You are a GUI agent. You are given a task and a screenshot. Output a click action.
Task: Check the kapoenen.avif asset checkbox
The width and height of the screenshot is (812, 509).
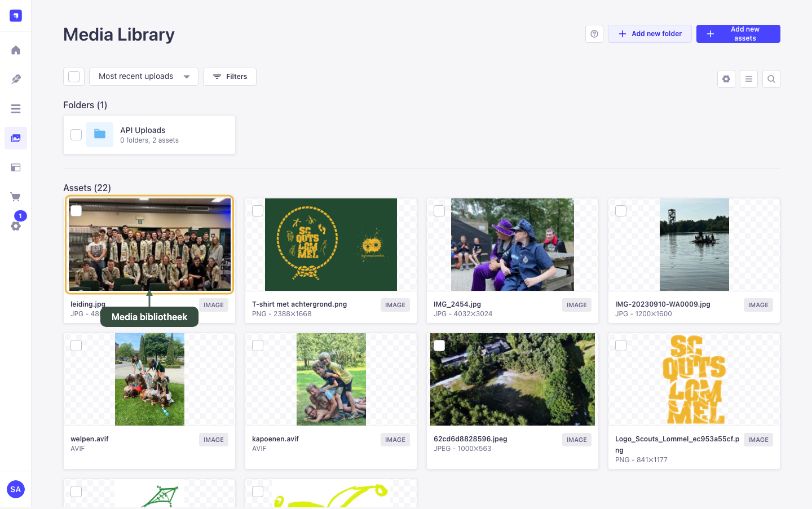click(258, 346)
